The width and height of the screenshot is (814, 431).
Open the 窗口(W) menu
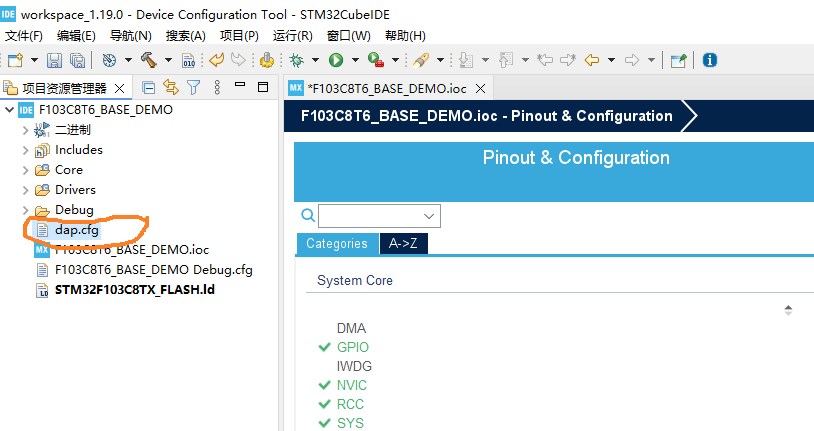(x=348, y=36)
